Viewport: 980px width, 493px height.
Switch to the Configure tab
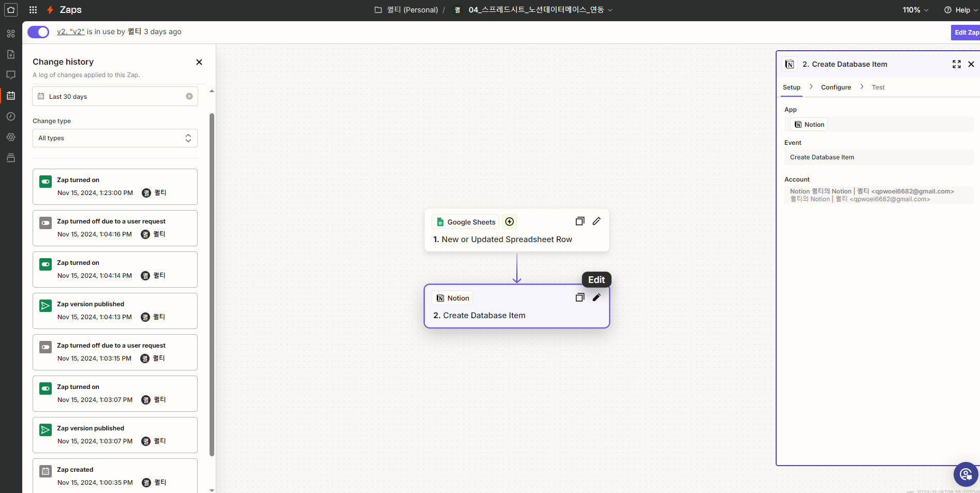coord(836,87)
